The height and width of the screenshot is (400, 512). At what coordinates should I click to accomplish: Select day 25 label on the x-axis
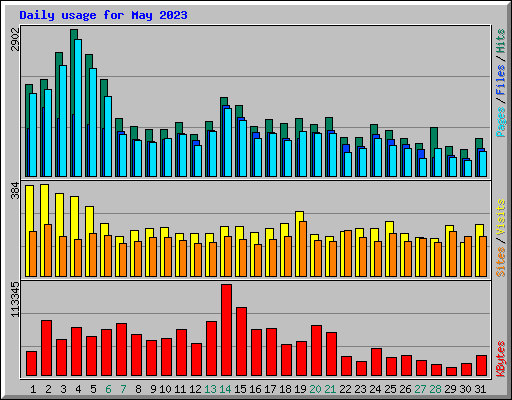point(390,389)
